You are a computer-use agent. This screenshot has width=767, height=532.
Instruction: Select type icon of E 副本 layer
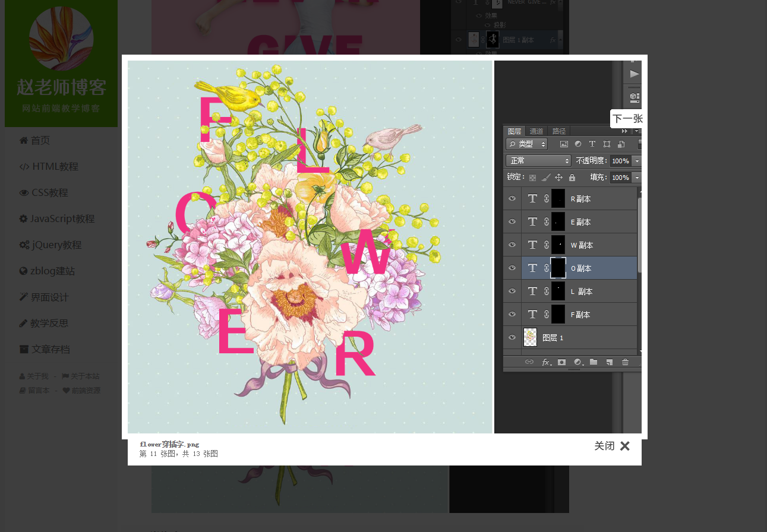(532, 222)
